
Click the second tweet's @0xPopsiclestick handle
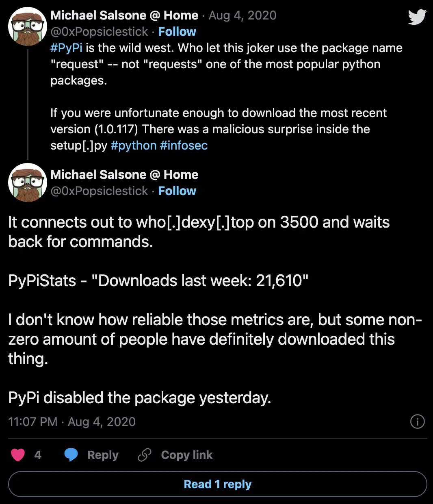click(x=99, y=191)
